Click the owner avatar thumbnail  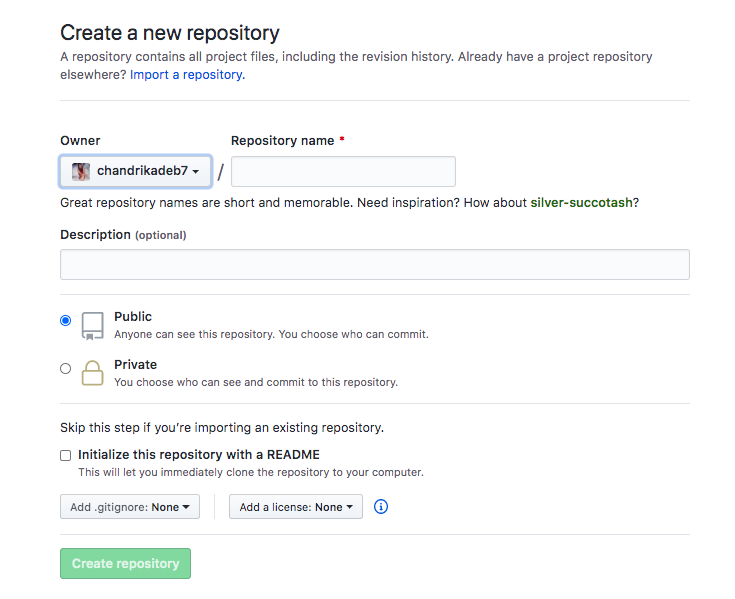pos(81,172)
